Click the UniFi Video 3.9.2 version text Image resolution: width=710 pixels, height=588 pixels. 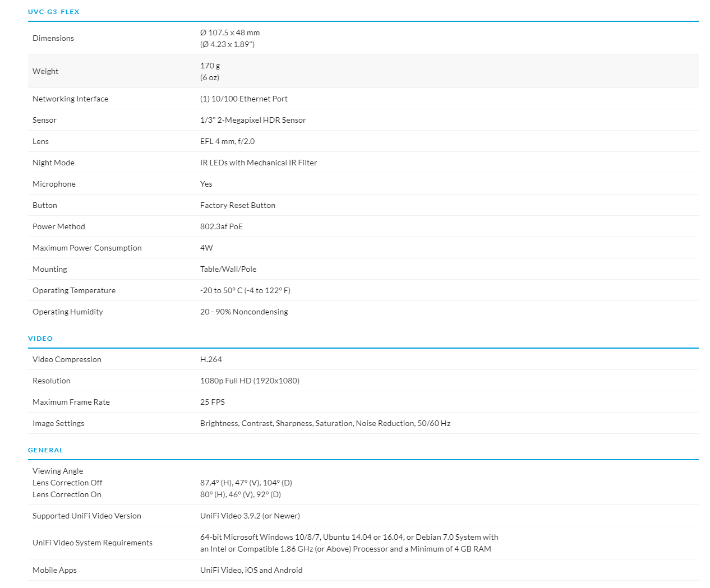click(250, 516)
